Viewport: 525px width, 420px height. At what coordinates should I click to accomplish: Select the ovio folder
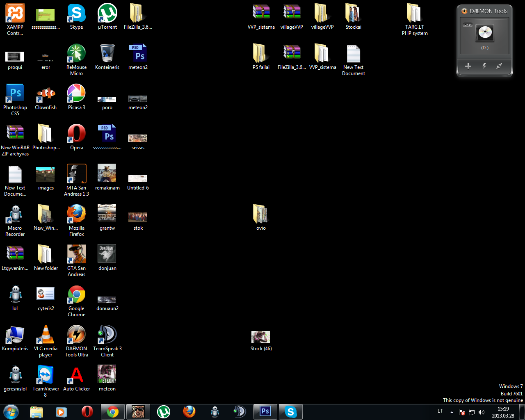tap(261, 217)
